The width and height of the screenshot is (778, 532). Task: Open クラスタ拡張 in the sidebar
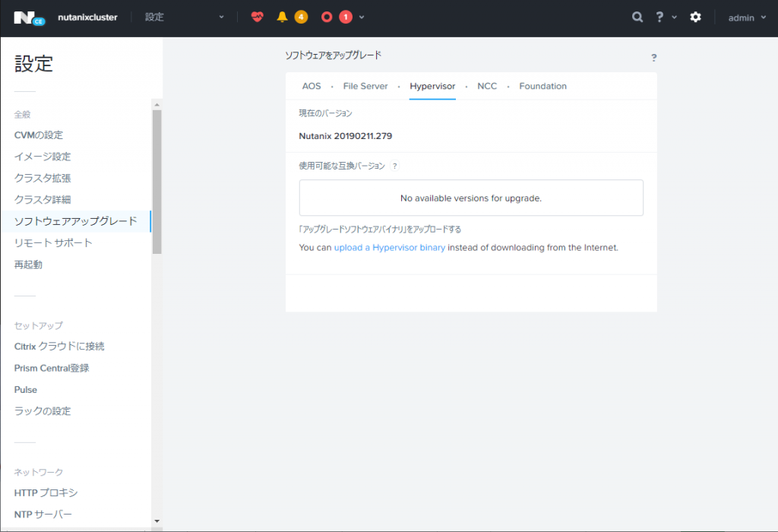coord(43,178)
